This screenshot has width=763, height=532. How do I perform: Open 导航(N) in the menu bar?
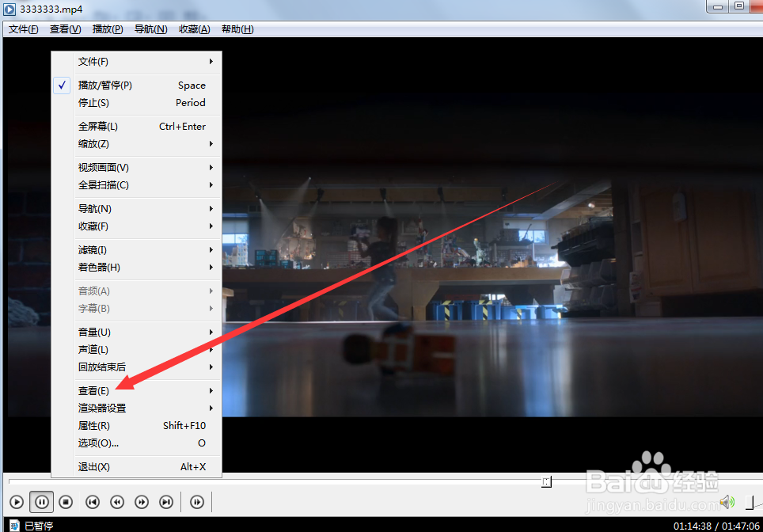(x=151, y=29)
